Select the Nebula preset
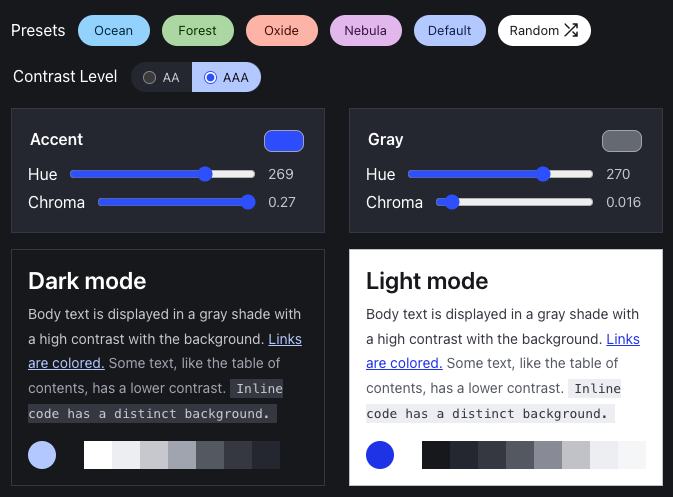Screen dimensions: 673x497 [x=365, y=31]
